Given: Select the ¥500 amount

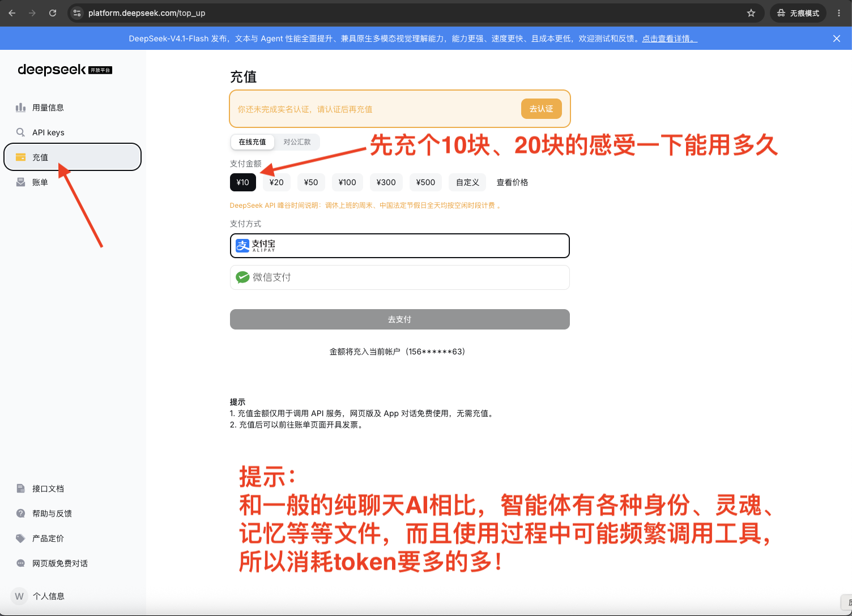Looking at the screenshot, I should [x=425, y=182].
